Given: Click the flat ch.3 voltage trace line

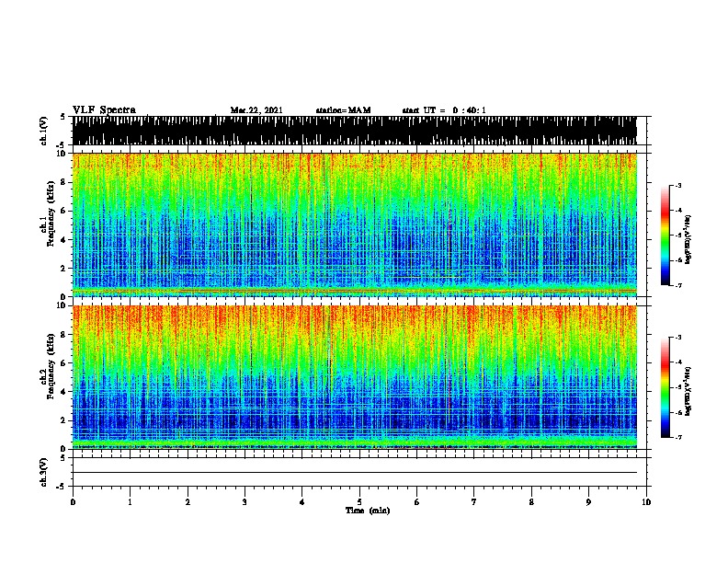Looking at the screenshot, I should coord(355,473).
